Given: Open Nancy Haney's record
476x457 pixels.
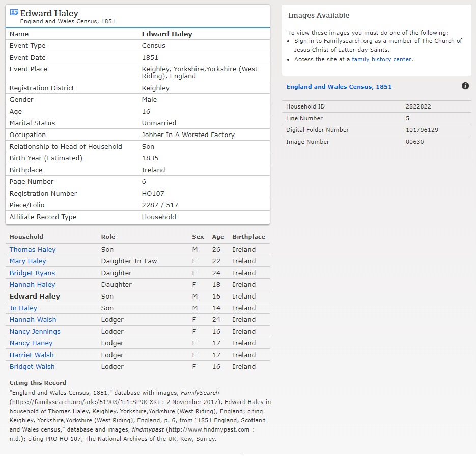Looking at the screenshot, I should click(31, 343).
